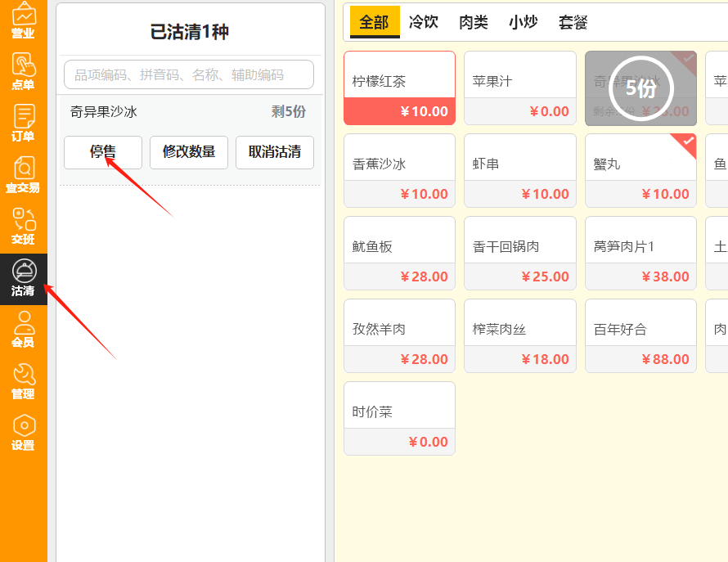This screenshot has height=562, width=728.
Task: Select the 香蕉沙冰 dish card
Action: click(x=399, y=170)
